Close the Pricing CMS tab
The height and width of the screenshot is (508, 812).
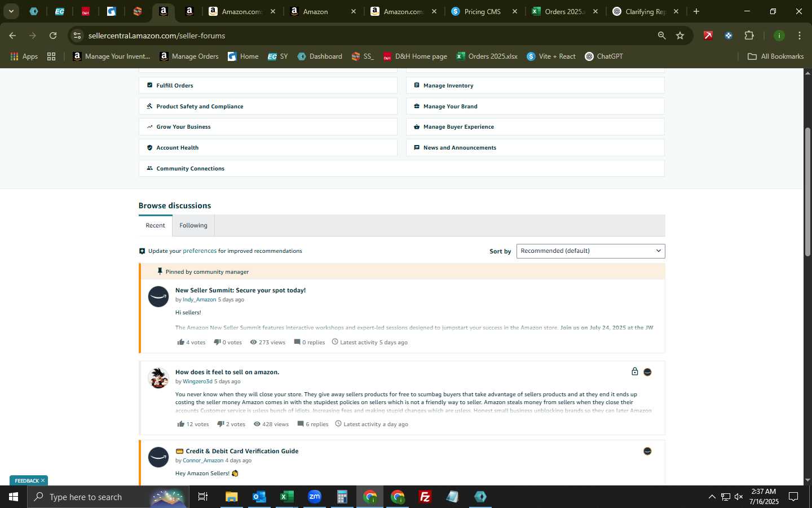515,11
